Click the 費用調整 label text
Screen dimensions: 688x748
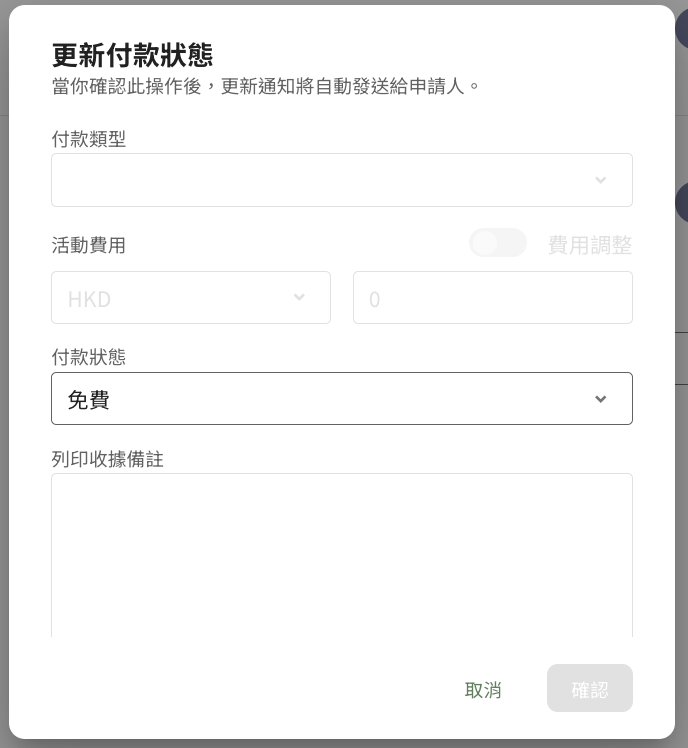pyautogui.click(x=590, y=245)
